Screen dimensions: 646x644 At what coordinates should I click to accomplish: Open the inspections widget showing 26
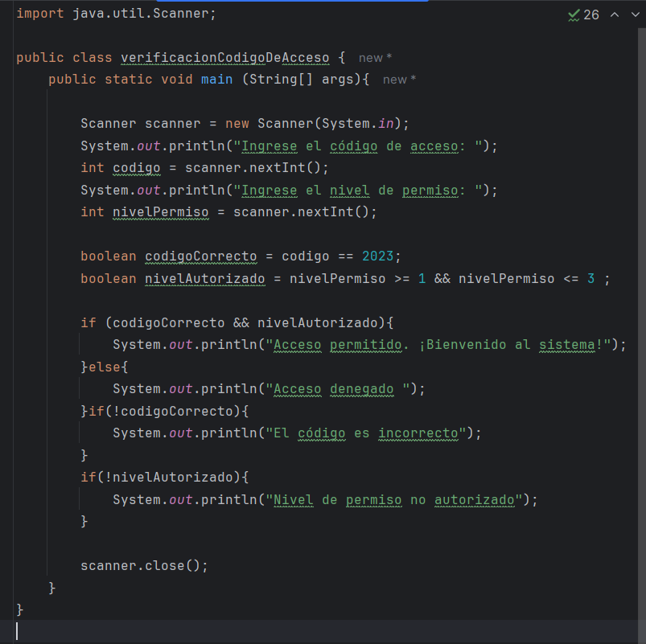[583, 15]
